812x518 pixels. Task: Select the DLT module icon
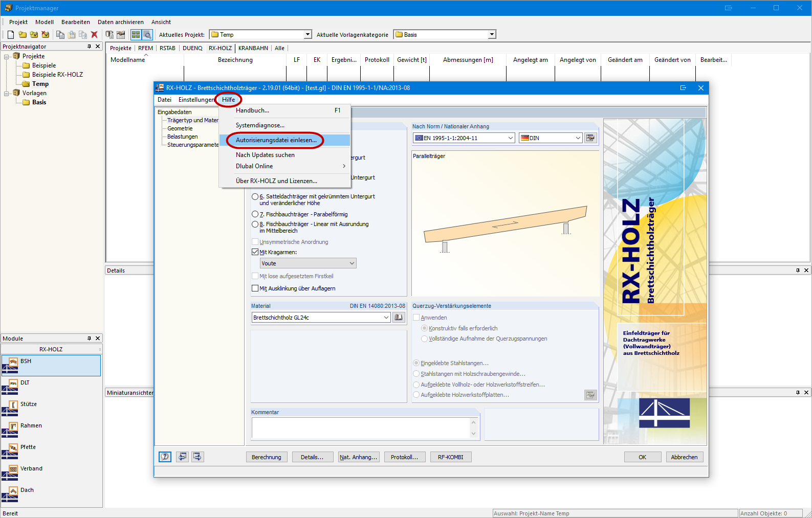pyautogui.click(x=10, y=387)
